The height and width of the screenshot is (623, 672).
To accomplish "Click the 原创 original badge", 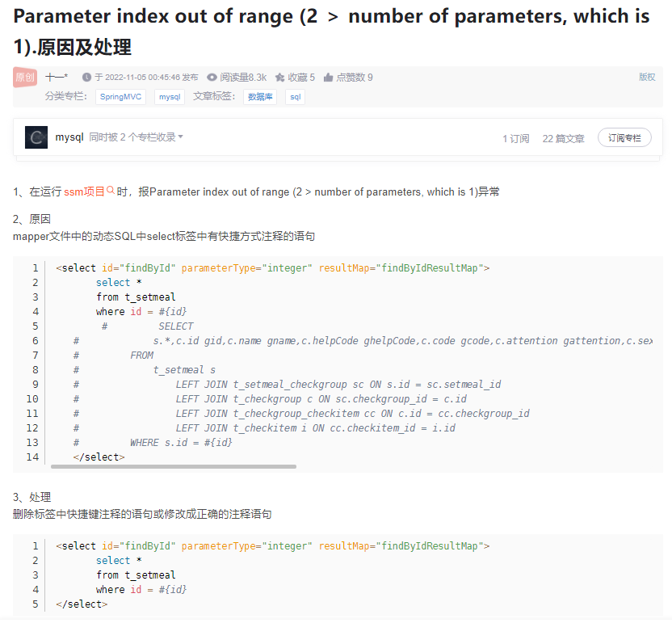I will (25, 78).
